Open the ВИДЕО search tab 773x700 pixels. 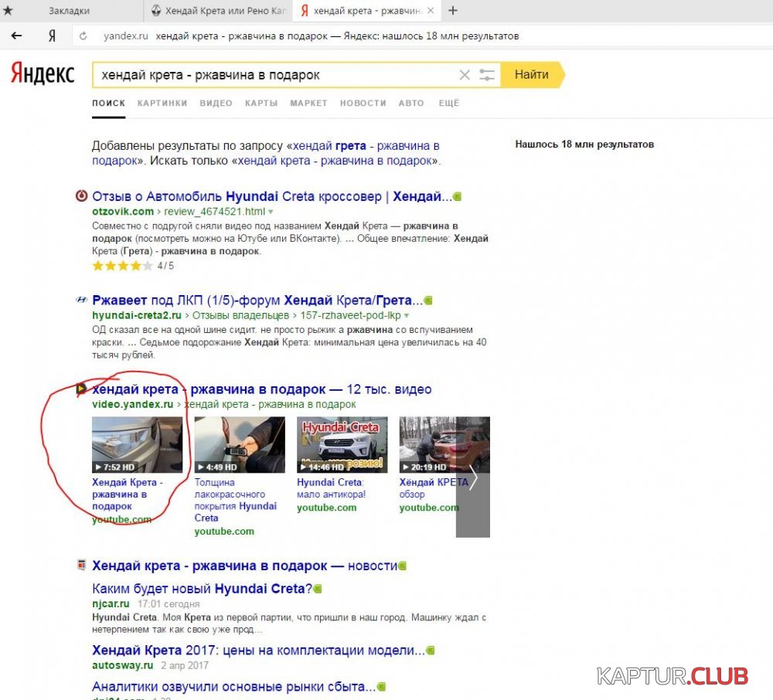tap(216, 103)
